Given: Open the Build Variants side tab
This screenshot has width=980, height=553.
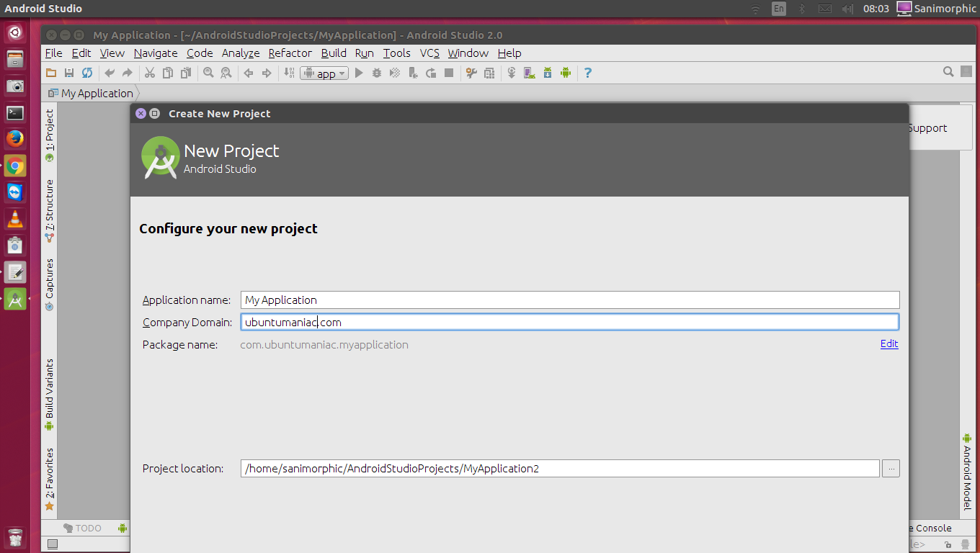Looking at the screenshot, I should pos(49,395).
